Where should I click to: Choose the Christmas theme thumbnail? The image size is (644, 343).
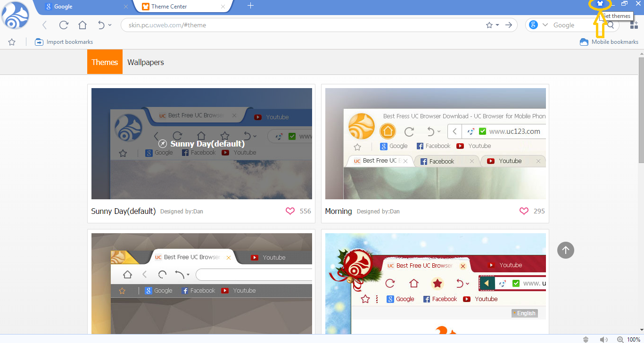pyautogui.click(x=436, y=284)
